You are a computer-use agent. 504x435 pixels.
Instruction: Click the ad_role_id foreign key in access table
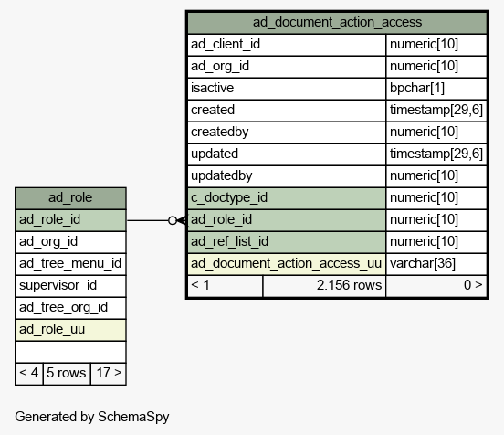[x=287, y=220]
